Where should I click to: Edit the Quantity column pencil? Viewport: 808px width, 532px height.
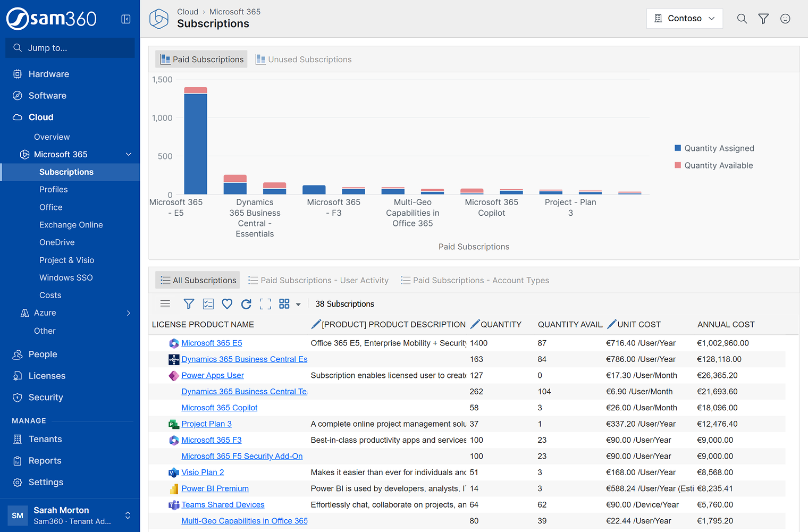point(475,324)
